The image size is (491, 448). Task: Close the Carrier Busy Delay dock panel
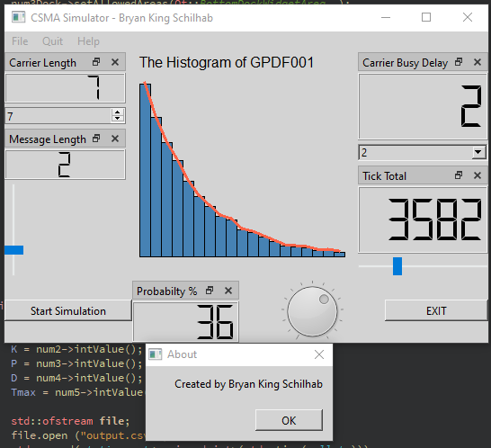point(478,62)
